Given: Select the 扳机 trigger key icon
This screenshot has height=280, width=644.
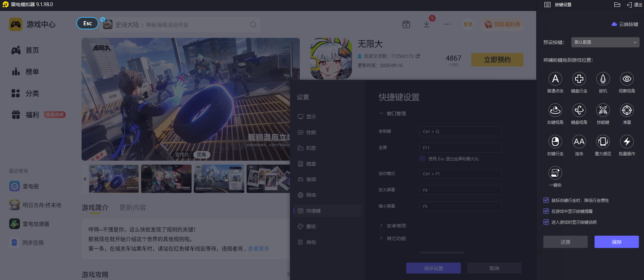Looking at the screenshot, I should point(603,79).
